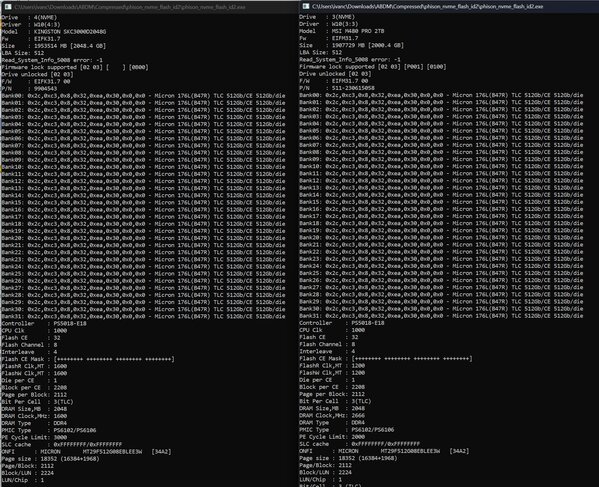
Task: Select the title bar path of the MSI window
Action: [x=427, y=6]
